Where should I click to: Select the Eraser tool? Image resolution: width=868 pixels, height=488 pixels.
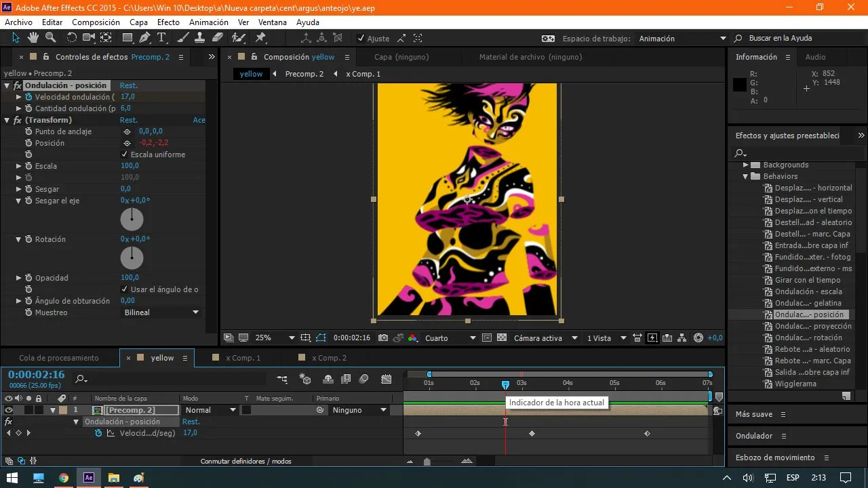click(218, 38)
